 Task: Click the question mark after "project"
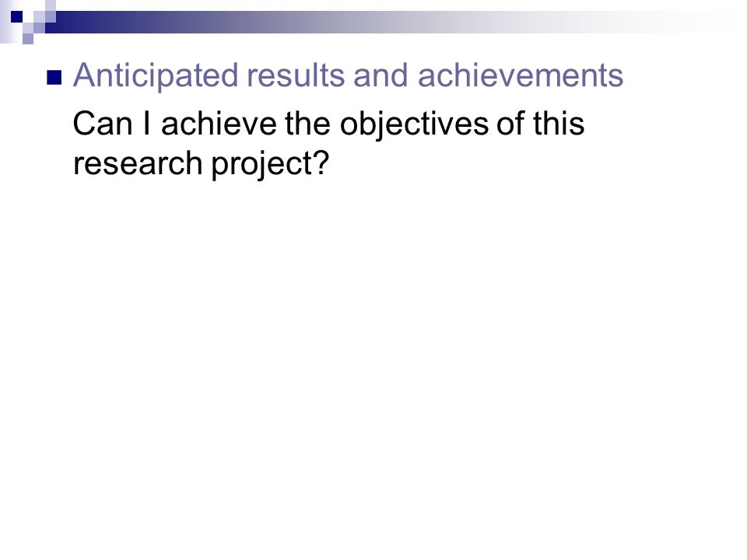[322, 163]
